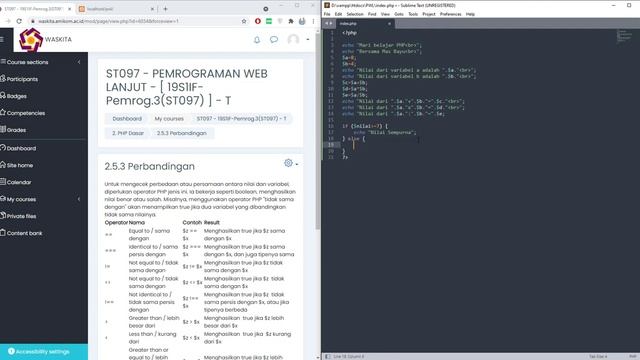Reload the browser page
640x360 pixels.
[19, 21]
